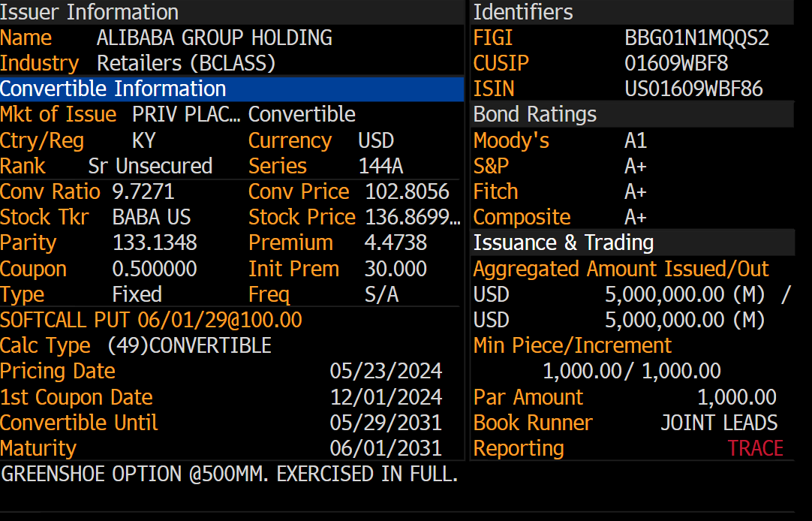
Task: Click the Stock Price value 136.8699…
Action: pyautogui.click(x=413, y=217)
